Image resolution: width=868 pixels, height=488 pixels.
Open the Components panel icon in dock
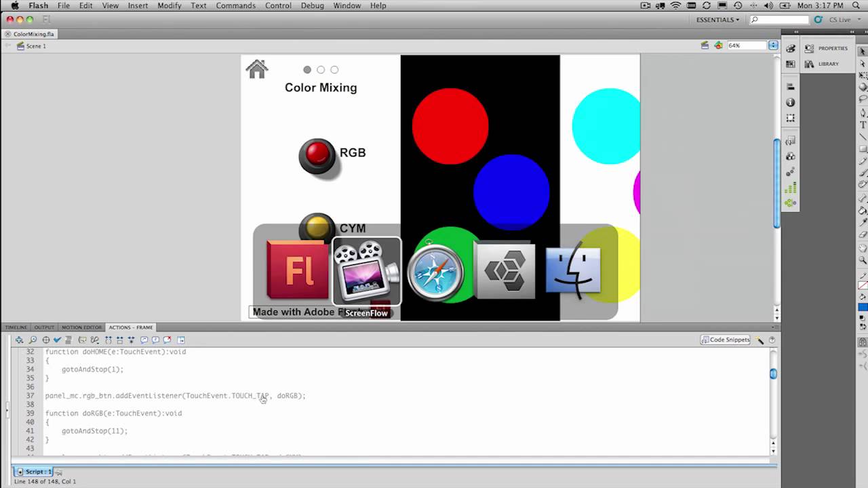(791, 157)
